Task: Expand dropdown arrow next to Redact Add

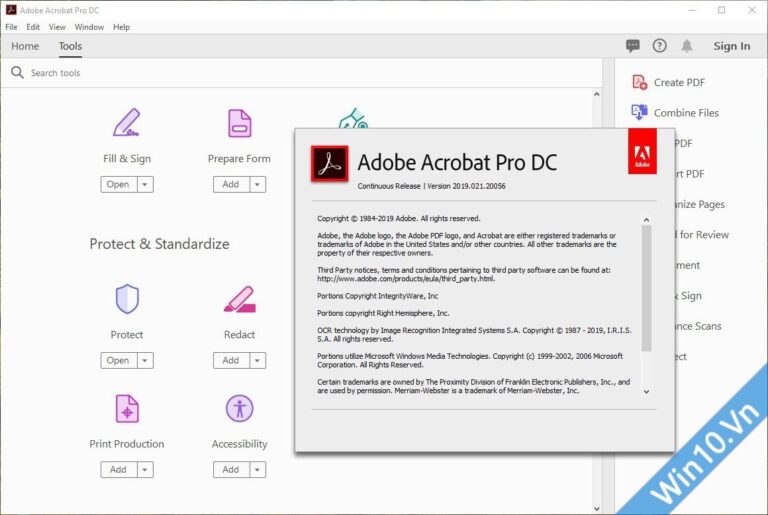Action: point(258,361)
